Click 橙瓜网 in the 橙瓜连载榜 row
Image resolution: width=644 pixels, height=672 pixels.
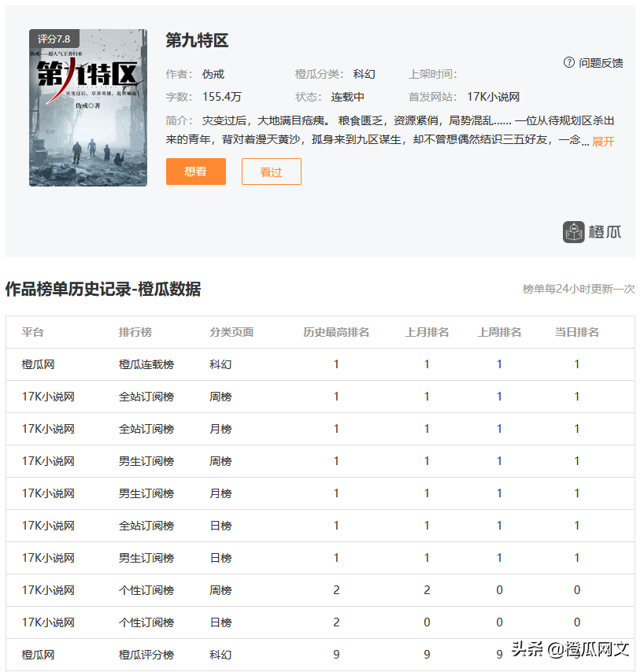(x=38, y=364)
